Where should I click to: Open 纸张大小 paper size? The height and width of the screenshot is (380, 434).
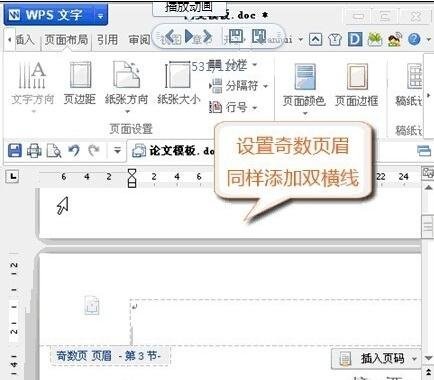click(179, 83)
